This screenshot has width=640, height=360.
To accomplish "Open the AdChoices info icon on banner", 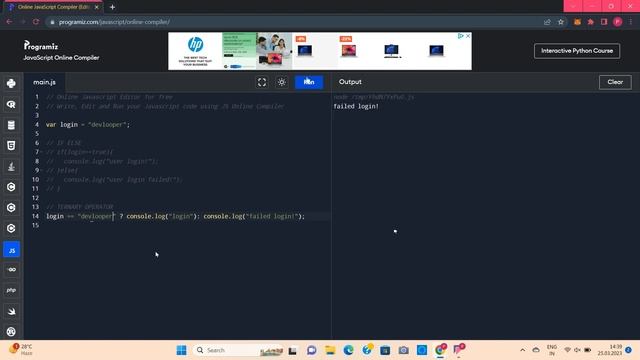I will 460,36.
